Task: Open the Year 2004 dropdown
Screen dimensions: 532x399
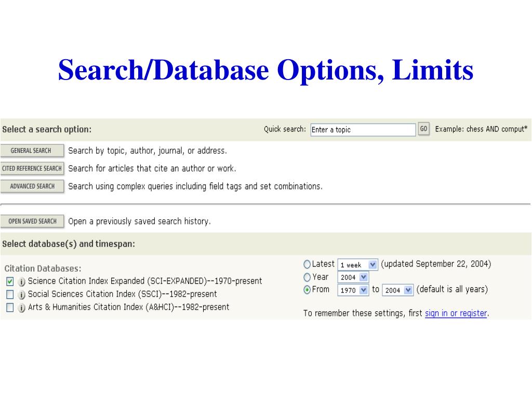Action: click(x=353, y=277)
